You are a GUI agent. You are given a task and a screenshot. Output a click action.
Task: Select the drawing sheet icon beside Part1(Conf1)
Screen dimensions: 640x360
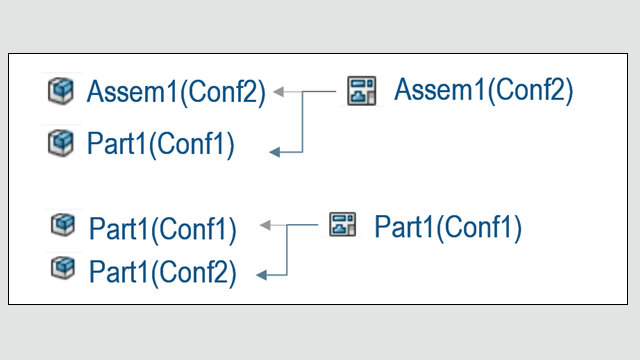click(342, 224)
